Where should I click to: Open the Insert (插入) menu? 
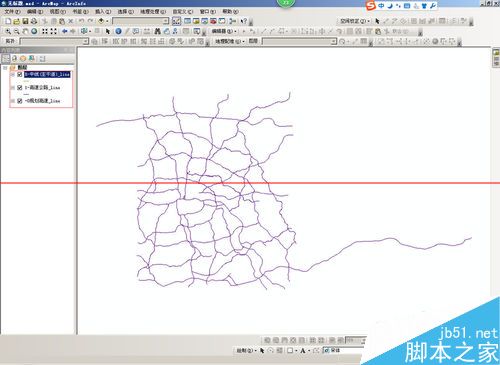[103, 11]
